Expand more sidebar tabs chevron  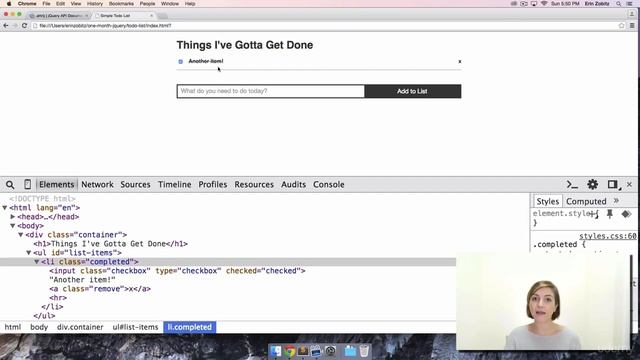click(x=616, y=201)
